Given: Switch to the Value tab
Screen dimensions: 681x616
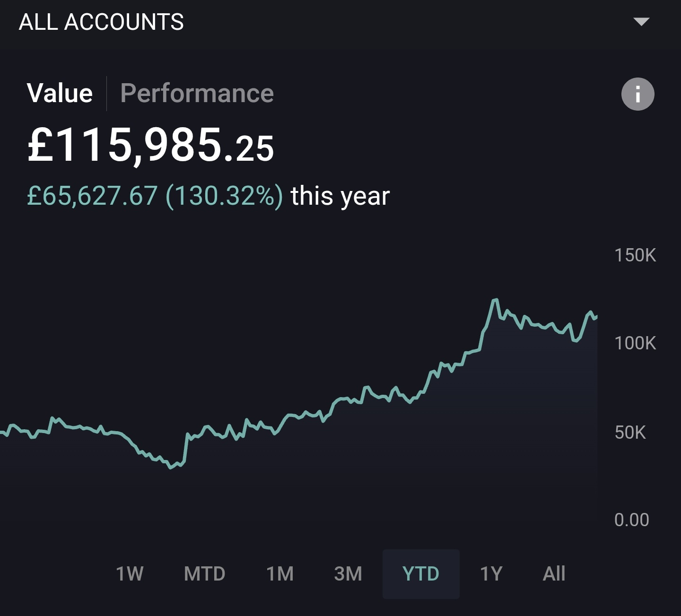Looking at the screenshot, I should tap(60, 93).
